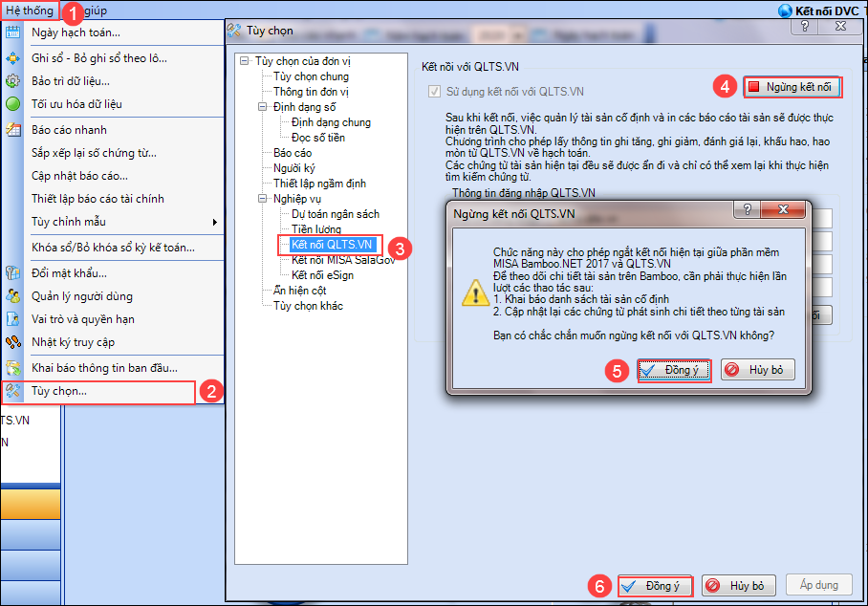The image size is (868, 606).
Task: Open the Hệ thống menu
Action: point(30,11)
